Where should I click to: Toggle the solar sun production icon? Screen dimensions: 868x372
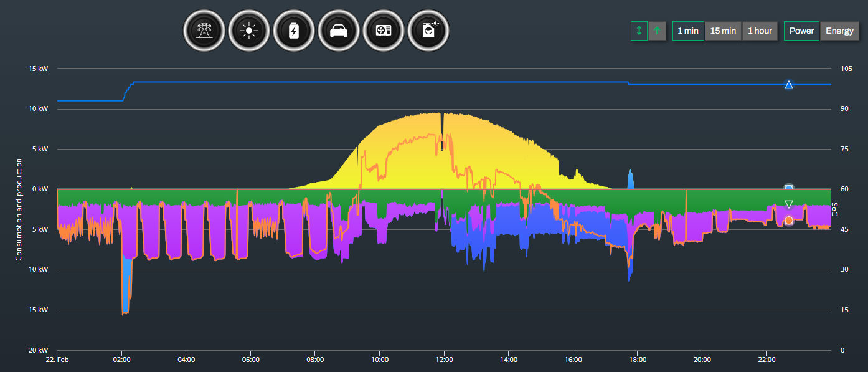click(249, 30)
